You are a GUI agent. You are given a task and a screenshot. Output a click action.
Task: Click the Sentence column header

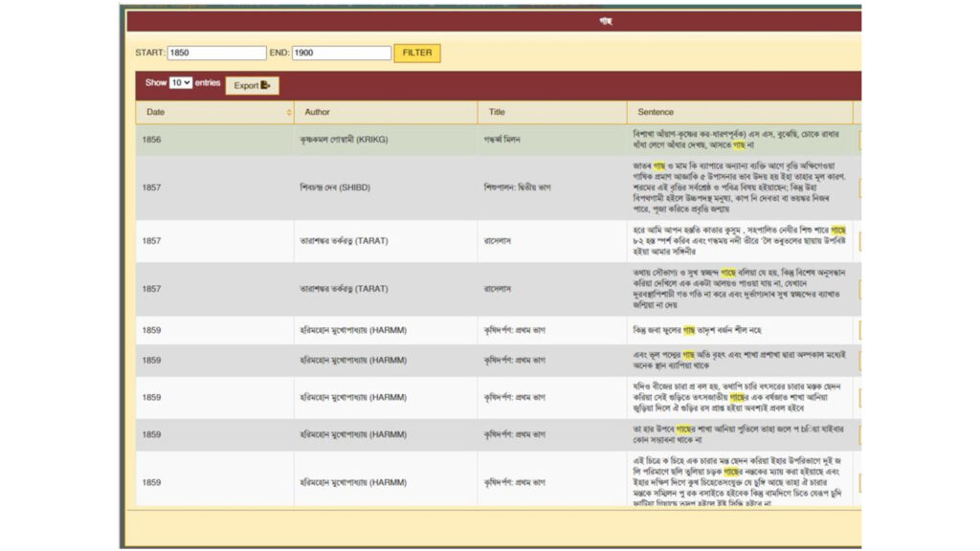click(x=740, y=113)
